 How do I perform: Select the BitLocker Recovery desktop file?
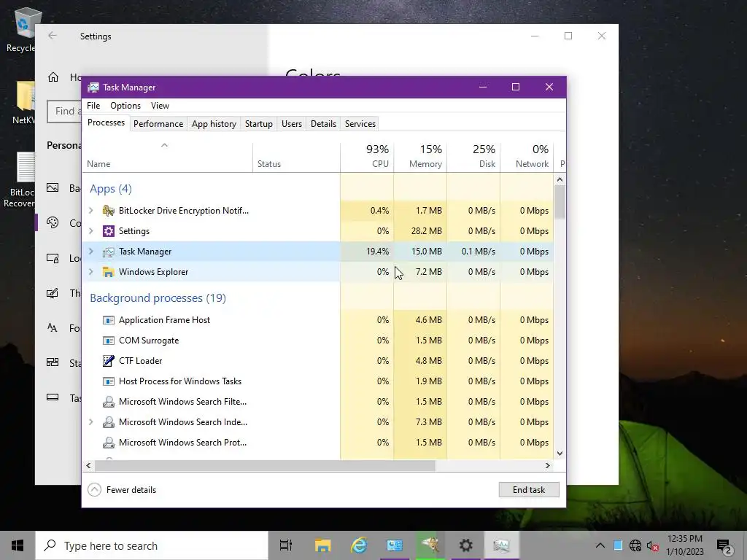pyautogui.click(x=19, y=180)
